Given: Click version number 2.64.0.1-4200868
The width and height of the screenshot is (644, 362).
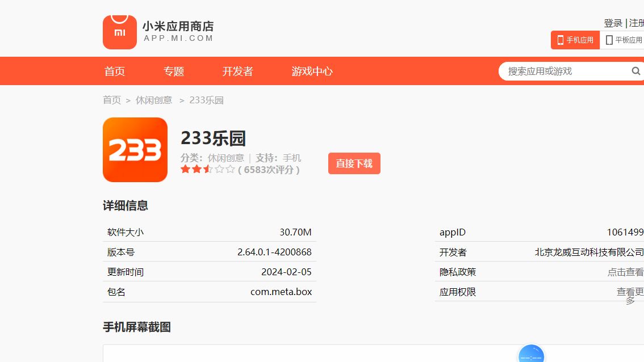Looking at the screenshot, I should pos(274,251).
